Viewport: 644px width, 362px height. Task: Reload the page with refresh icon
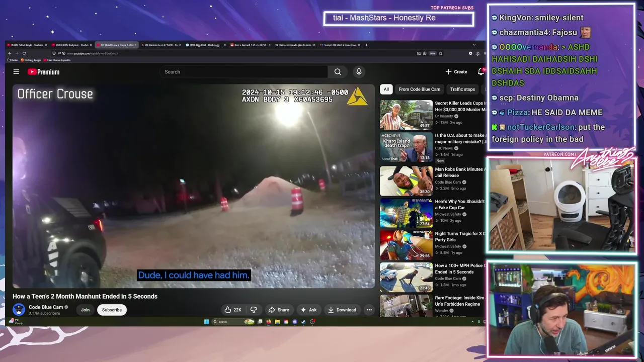click(24, 53)
